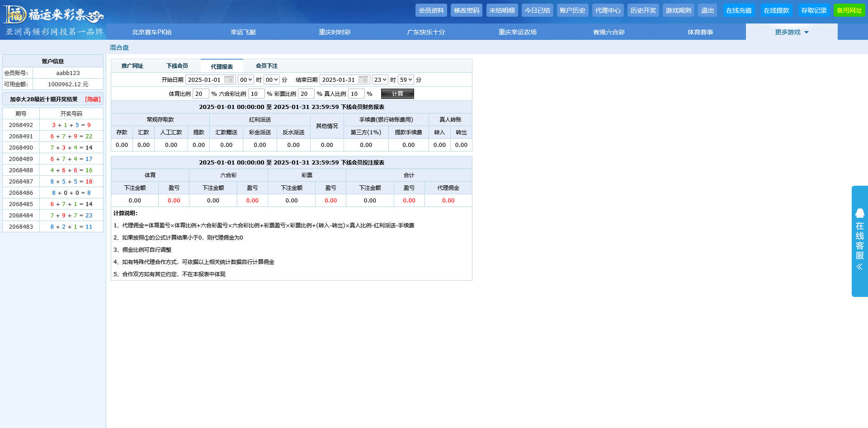Hide the 加拿大28 recent results list

[x=93, y=99]
